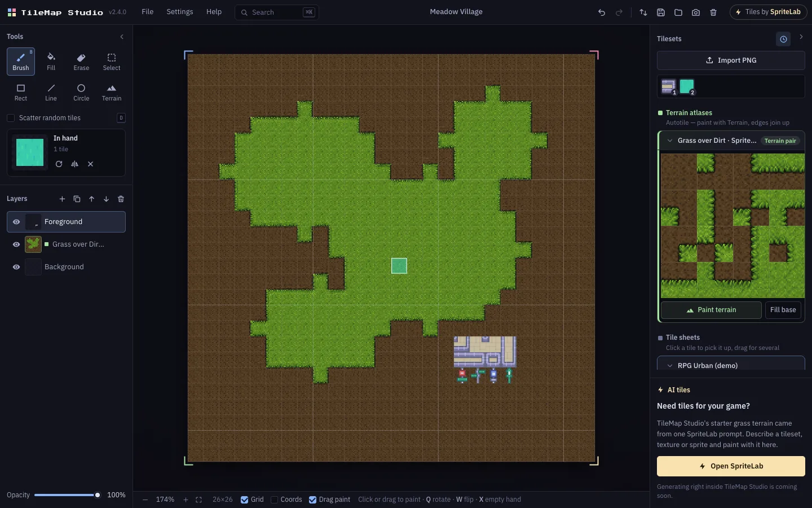This screenshot has height=508, width=812.
Task: Open the File menu
Action: pos(148,12)
